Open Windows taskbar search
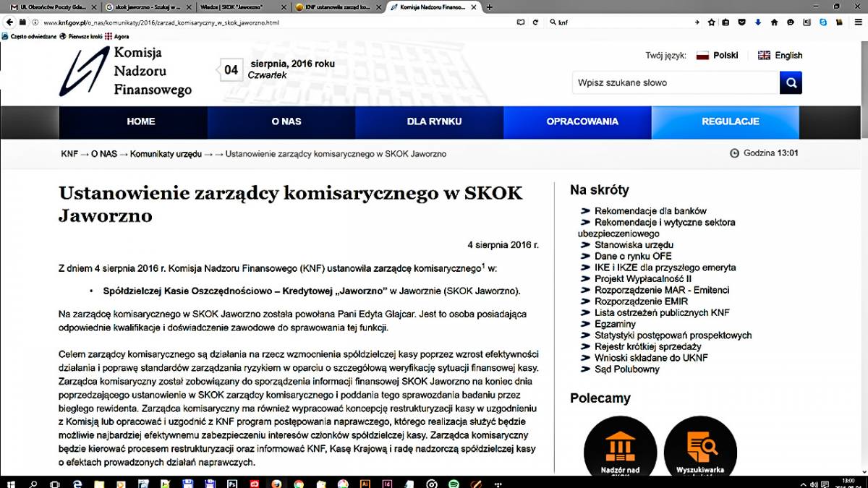Image resolution: width=868 pixels, height=488 pixels. pyautogui.click(x=33, y=483)
